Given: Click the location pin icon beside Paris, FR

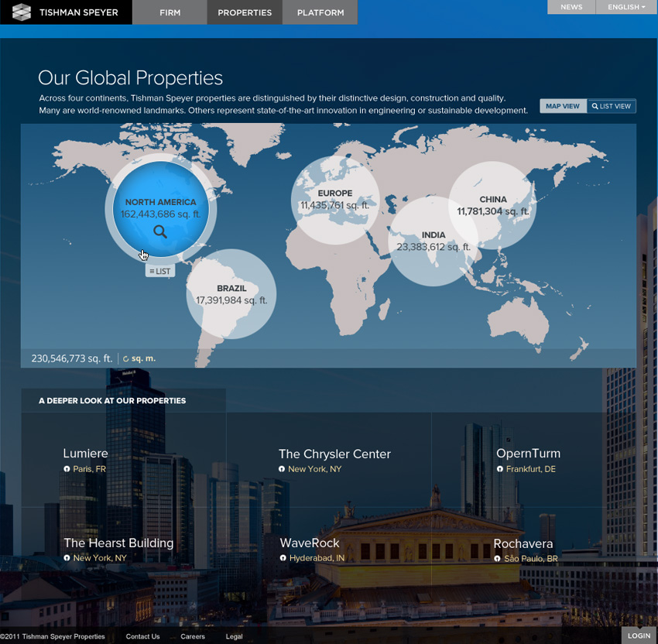Looking at the screenshot, I should point(67,469).
